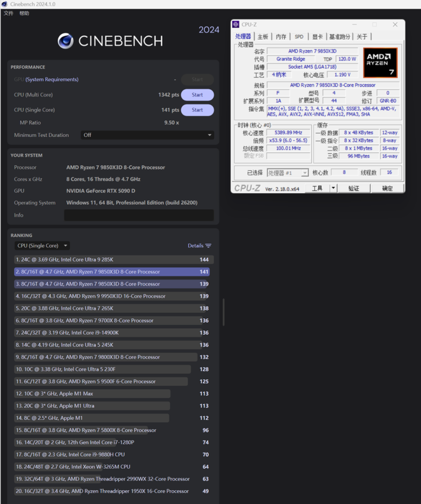Close the CPU-Z window
421x504 pixels.
tap(395, 25)
